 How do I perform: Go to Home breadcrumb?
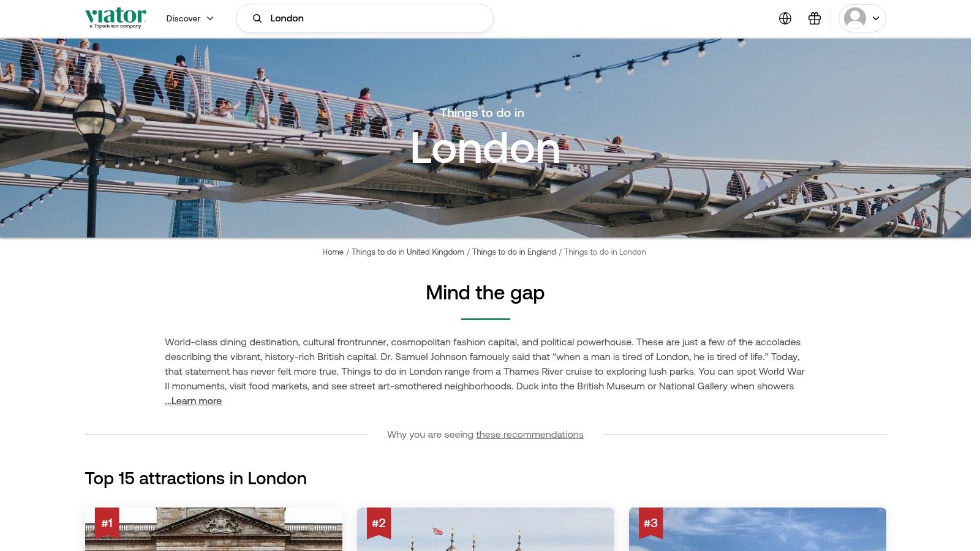pyautogui.click(x=333, y=252)
